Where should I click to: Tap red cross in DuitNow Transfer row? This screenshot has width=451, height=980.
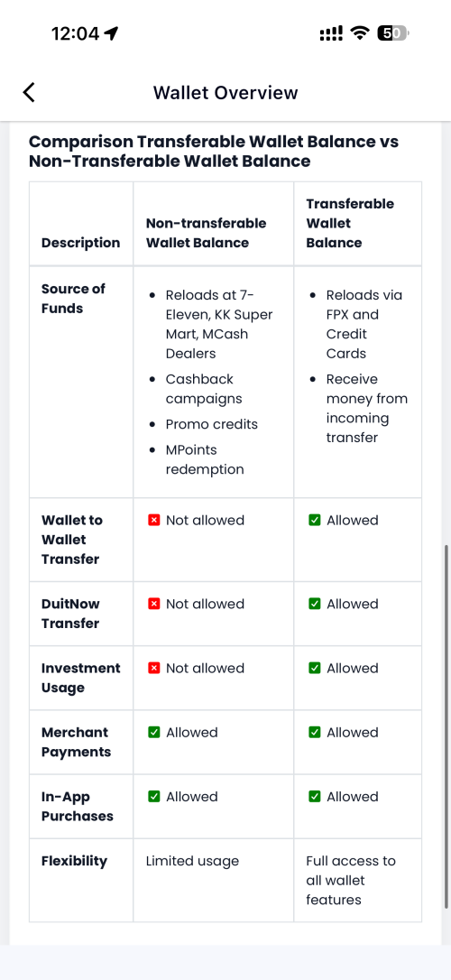(x=153, y=604)
